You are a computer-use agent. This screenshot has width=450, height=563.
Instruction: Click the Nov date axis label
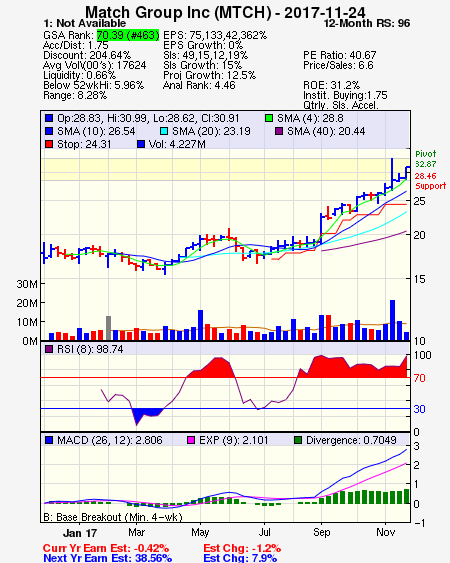(x=386, y=532)
